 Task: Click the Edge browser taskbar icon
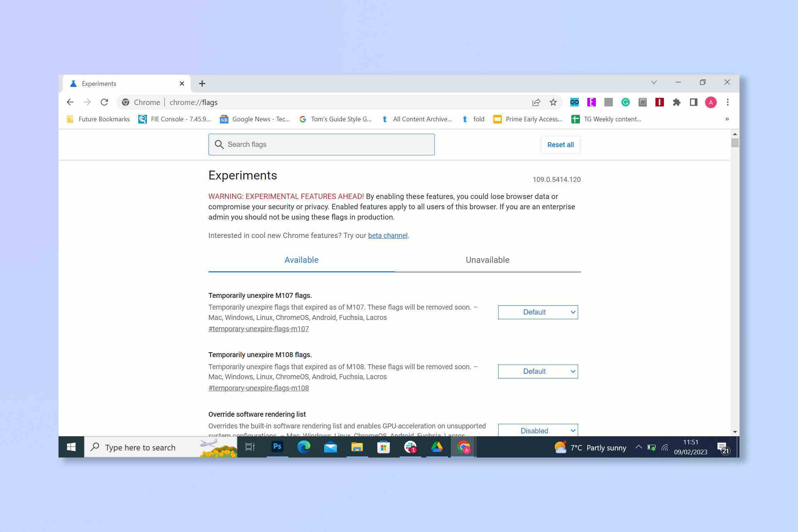pyautogui.click(x=303, y=447)
